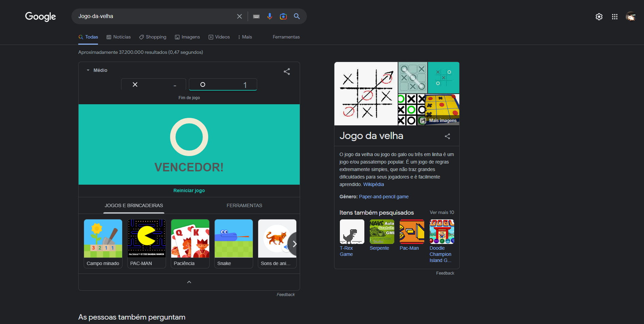The image size is (644, 324).
Task: Switch to the FERRAMENTAS games tab
Action: click(x=244, y=205)
